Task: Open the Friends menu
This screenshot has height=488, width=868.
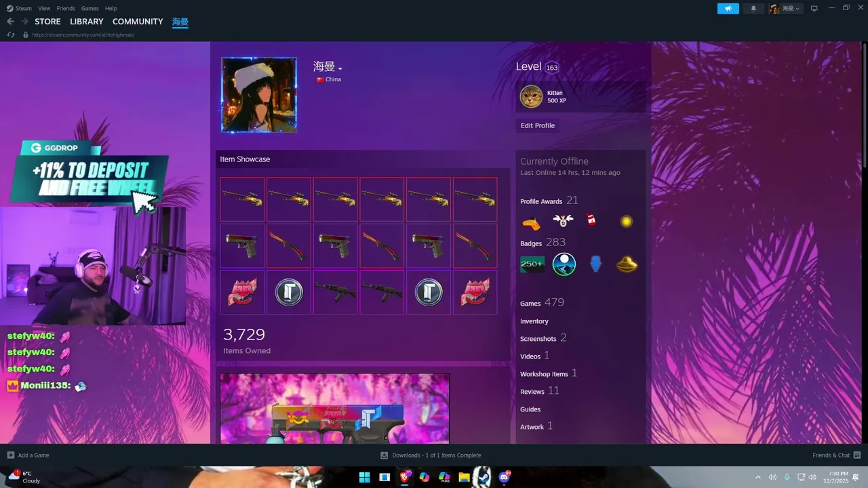Action: pyautogui.click(x=66, y=8)
